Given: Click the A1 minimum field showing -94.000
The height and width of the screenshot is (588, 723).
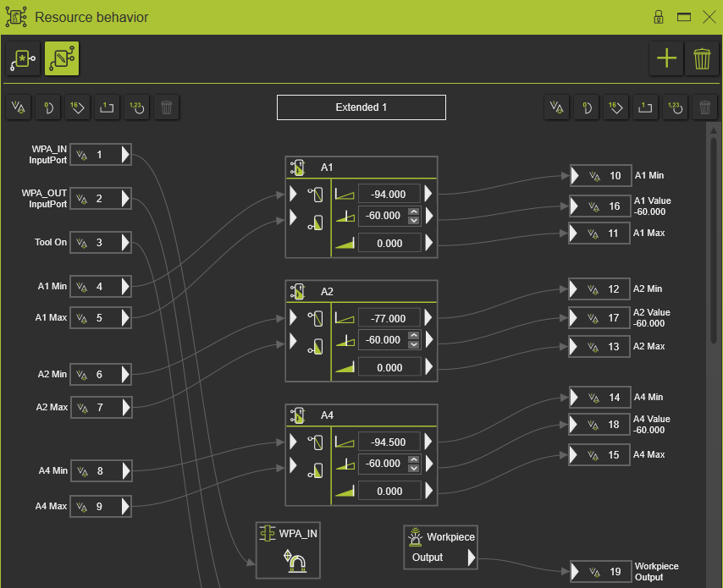Looking at the screenshot, I should (x=389, y=194).
